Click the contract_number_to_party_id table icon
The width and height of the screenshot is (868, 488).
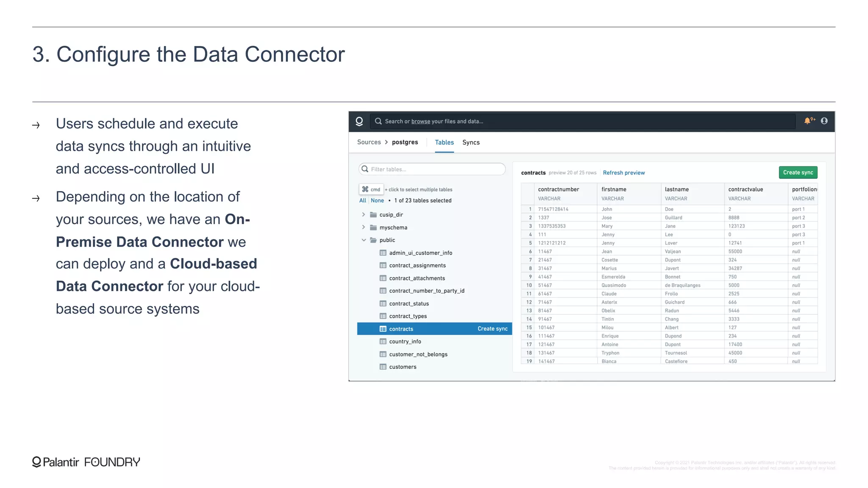click(x=383, y=291)
